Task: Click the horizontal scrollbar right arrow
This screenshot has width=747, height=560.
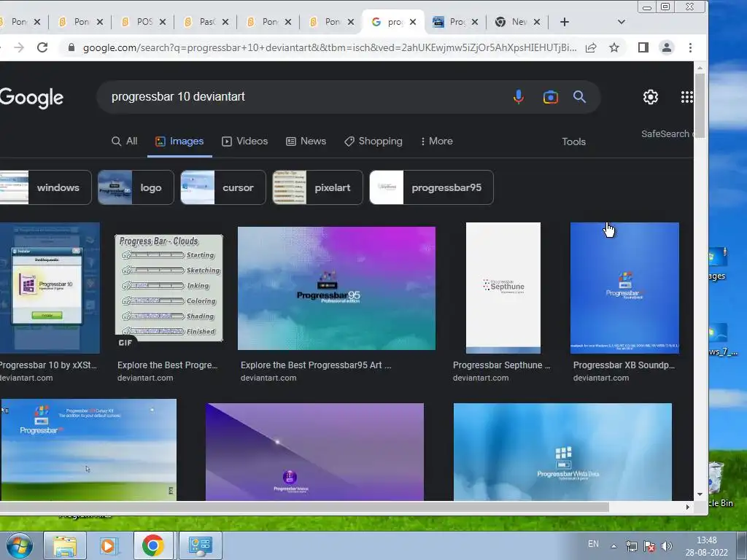Action: tap(687, 507)
